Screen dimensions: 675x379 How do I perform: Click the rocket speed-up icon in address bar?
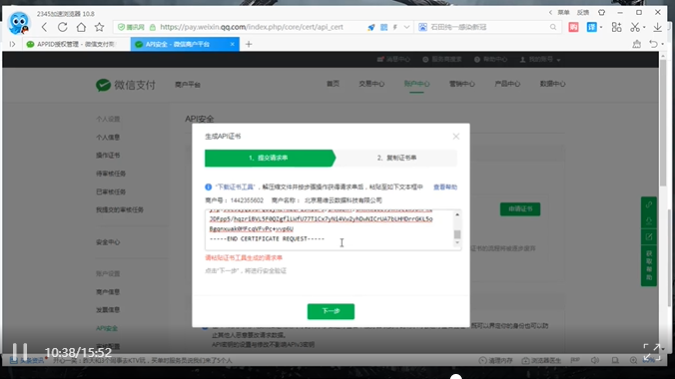(x=371, y=27)
